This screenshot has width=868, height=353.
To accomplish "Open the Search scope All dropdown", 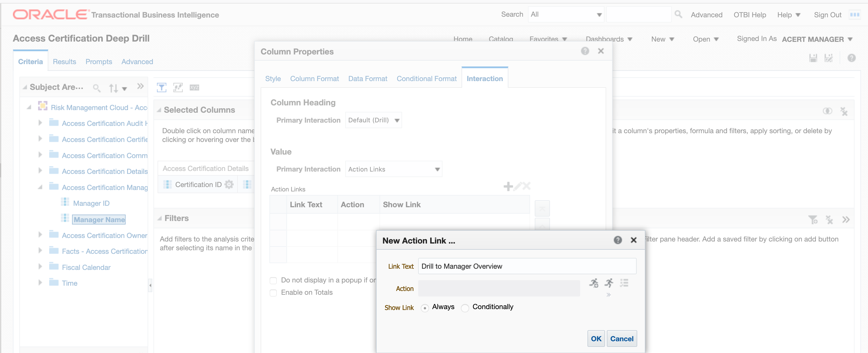I will point(566,14).
